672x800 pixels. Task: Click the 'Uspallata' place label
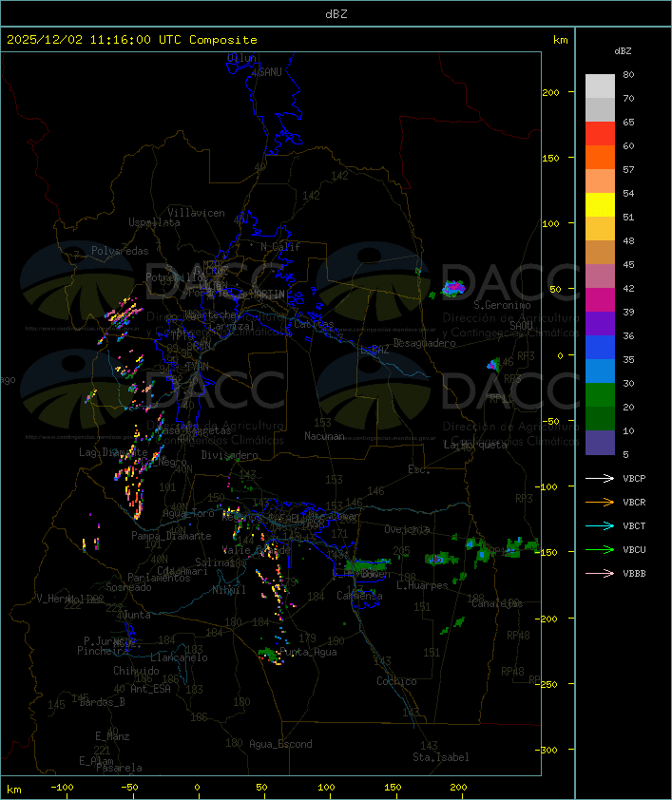click(x=154, y=223)
